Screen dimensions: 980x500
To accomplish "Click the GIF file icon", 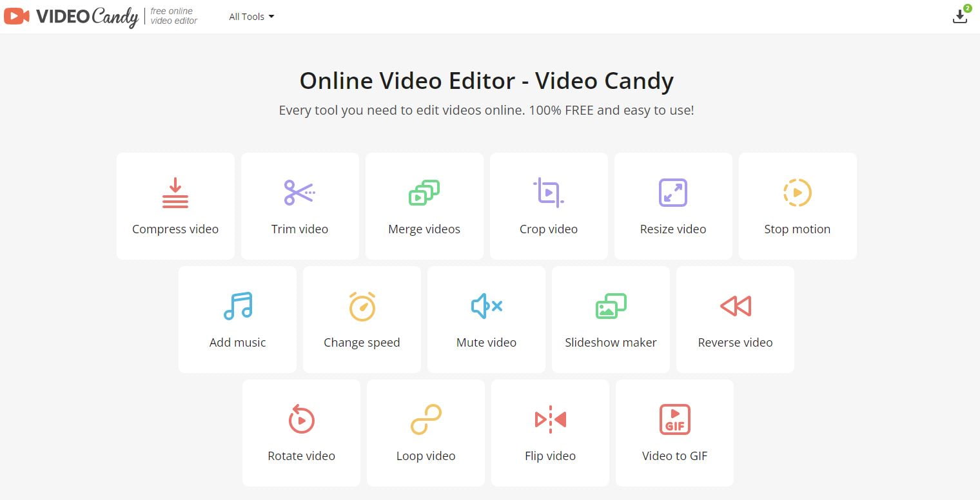I will 675,419.
